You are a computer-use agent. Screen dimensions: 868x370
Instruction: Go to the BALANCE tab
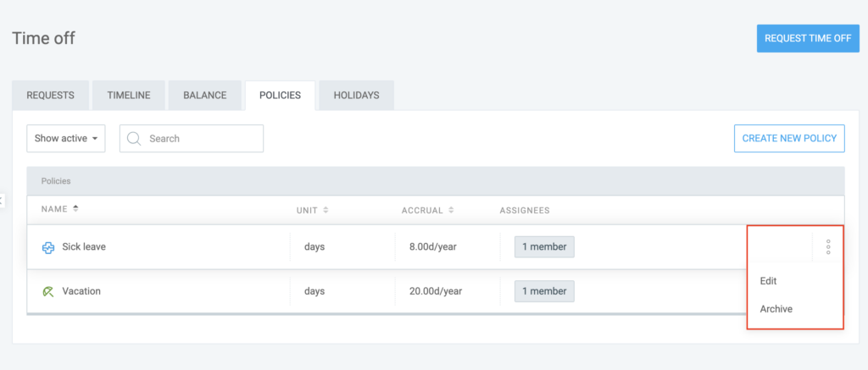205,95
